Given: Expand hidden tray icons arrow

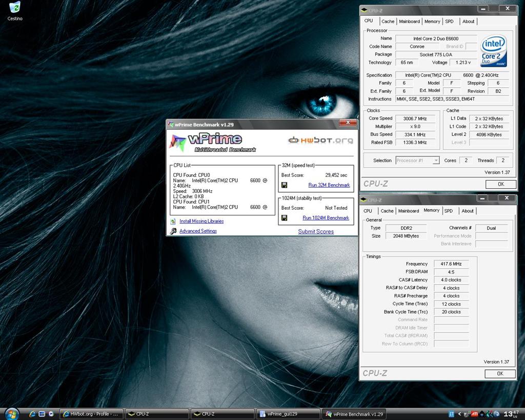Looking at the screenshot, I should pos(460,414).
